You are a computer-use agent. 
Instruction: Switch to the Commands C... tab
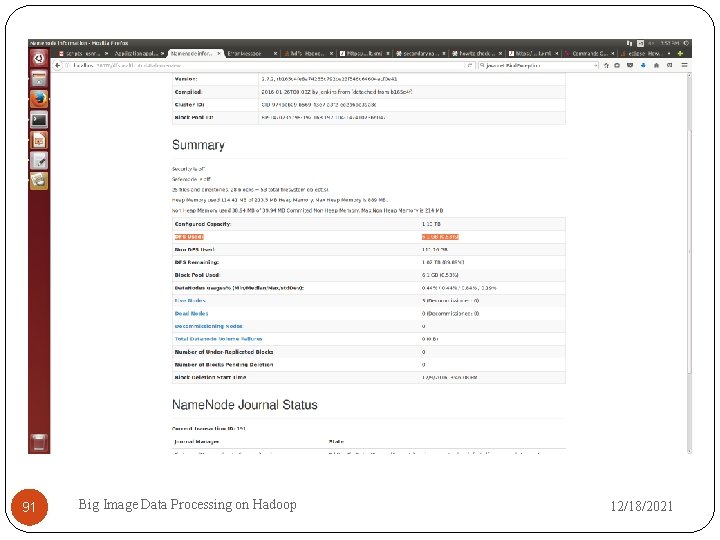point(587,54)
